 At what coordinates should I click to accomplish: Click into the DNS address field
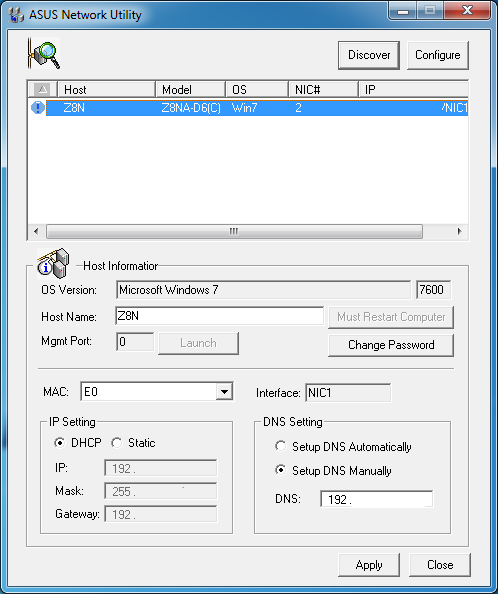click(x=376, y=499)
